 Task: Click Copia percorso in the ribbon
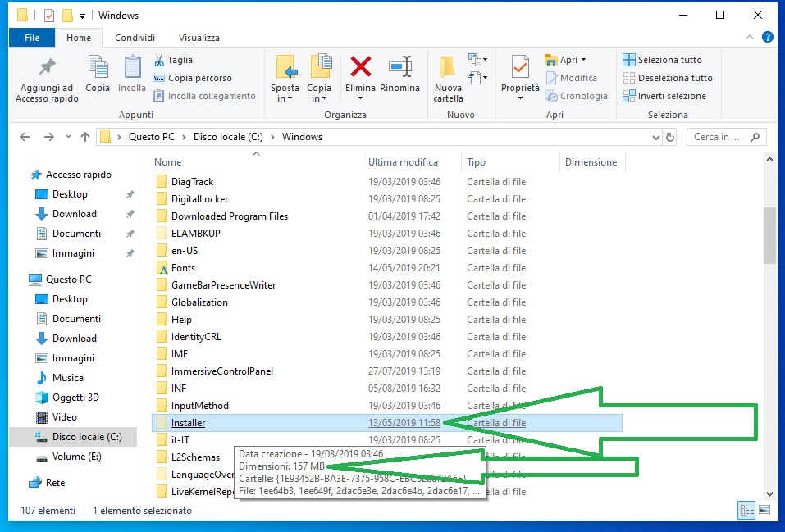pyautogui.click(x=193, y=78)
